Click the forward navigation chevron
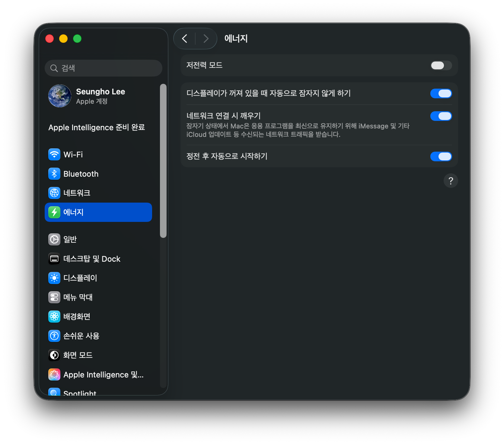 (206, 39)
